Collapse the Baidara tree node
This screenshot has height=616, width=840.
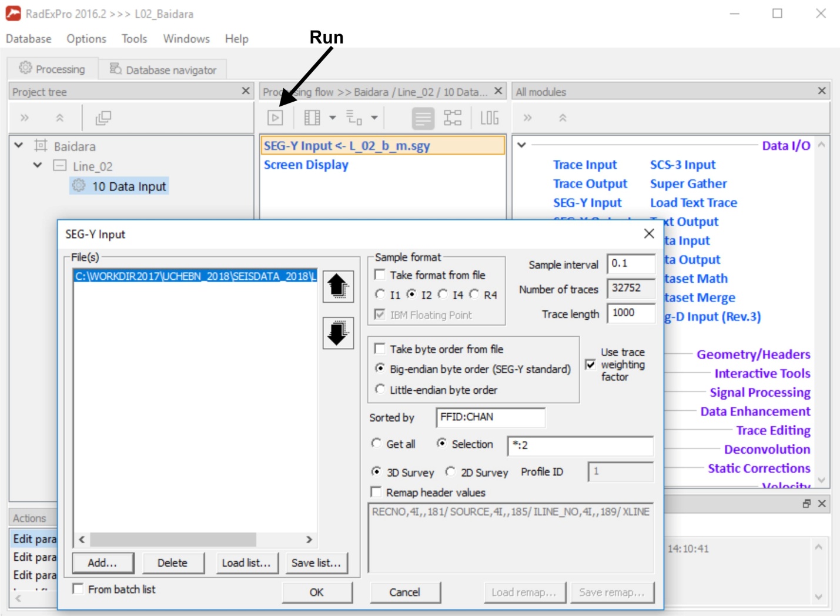click(x=19, y=145)
